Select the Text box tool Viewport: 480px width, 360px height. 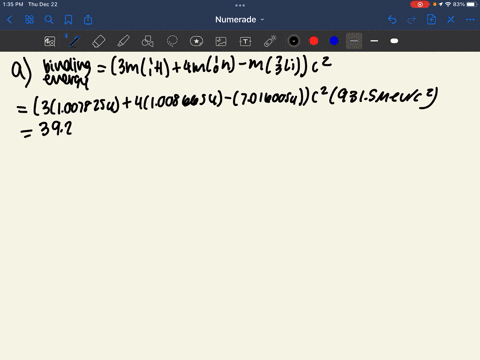coord(245,41)
